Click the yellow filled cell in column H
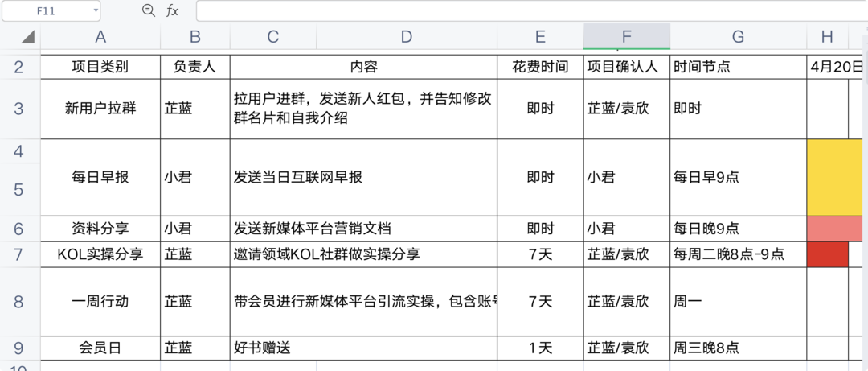This screenshot has width=868, height=371. (x=836, y=177)
